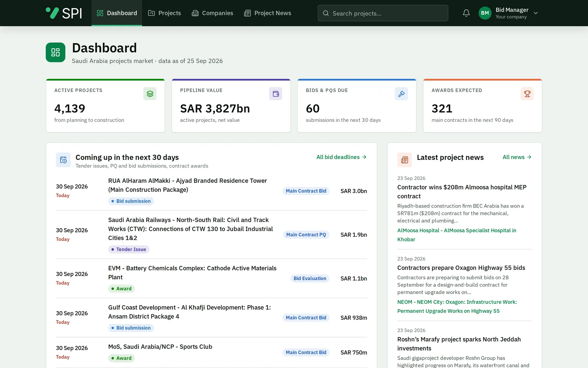Click the Award tag under EVM project
Viewport: 588px width, 368px height.
(121, 289)
